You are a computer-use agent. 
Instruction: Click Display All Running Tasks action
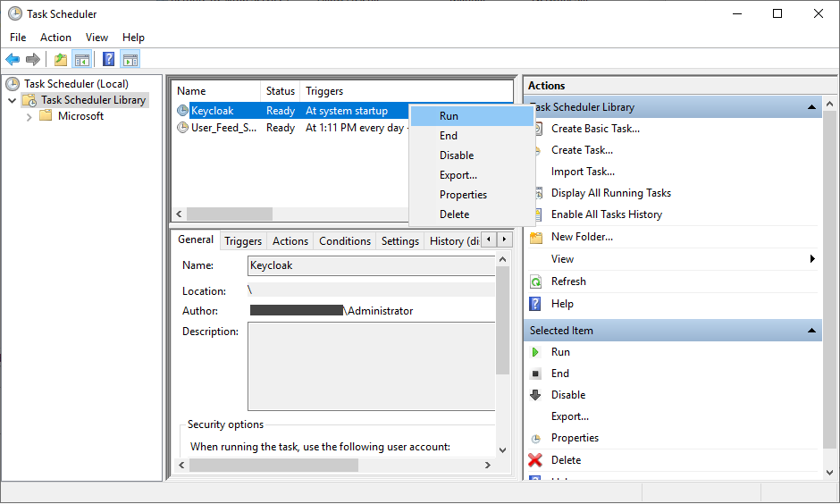click(x=610, y=193)
